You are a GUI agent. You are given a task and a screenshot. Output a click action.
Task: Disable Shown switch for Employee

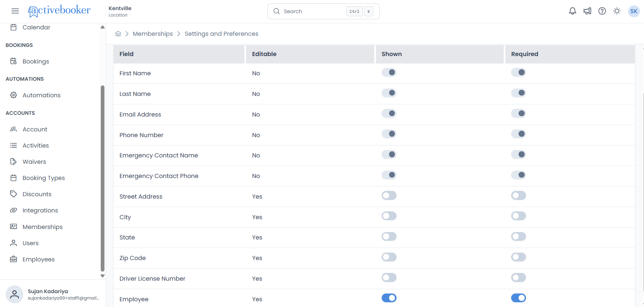[389, 298]
